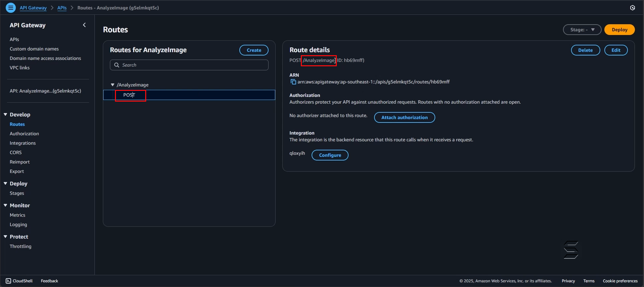
Task: Open Logging page
Action: [18, 224]
